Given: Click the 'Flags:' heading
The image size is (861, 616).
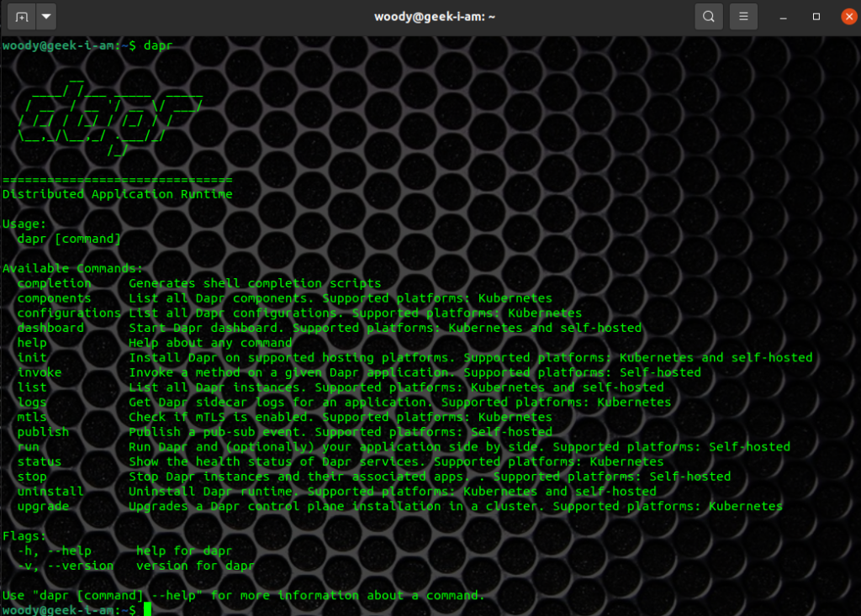Looking at the screenshot, I should tap(24, 536).
